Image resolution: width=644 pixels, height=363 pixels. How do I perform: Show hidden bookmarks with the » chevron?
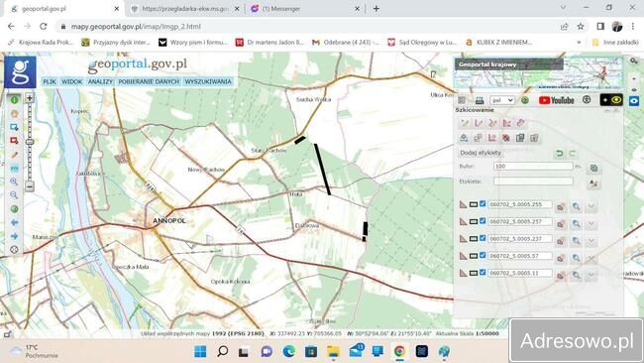click(x=580, y=42)
